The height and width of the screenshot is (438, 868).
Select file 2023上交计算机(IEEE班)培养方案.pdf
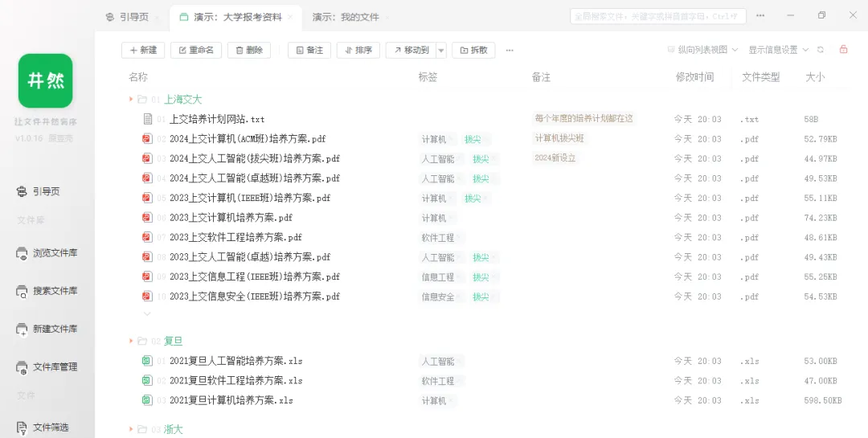pos(250,198)
